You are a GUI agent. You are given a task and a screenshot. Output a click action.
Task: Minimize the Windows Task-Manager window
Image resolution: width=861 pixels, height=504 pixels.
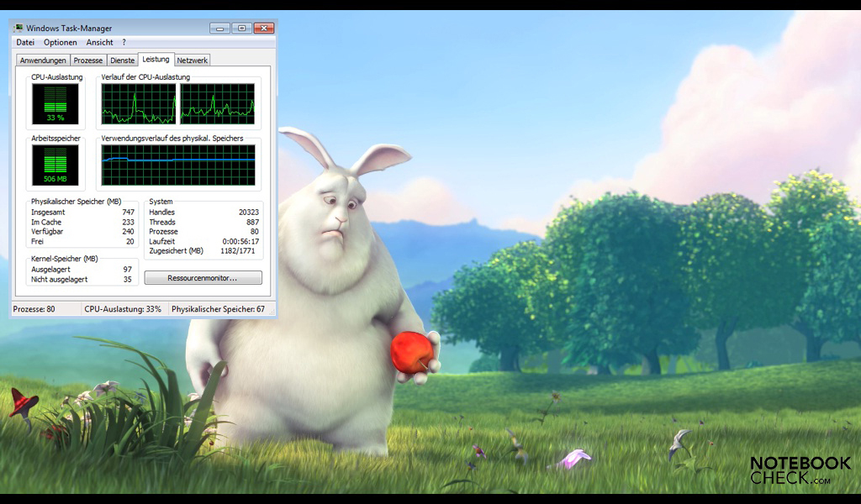point(219,28)
